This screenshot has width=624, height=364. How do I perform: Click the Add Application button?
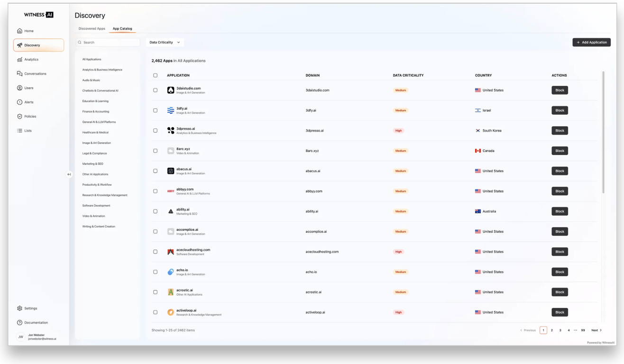[591, 42]
